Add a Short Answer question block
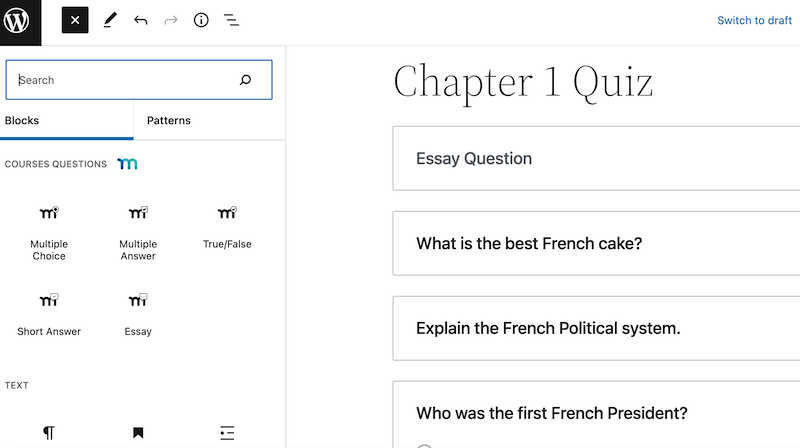This screenshot has height=448, width=800. tap(49, 315)
